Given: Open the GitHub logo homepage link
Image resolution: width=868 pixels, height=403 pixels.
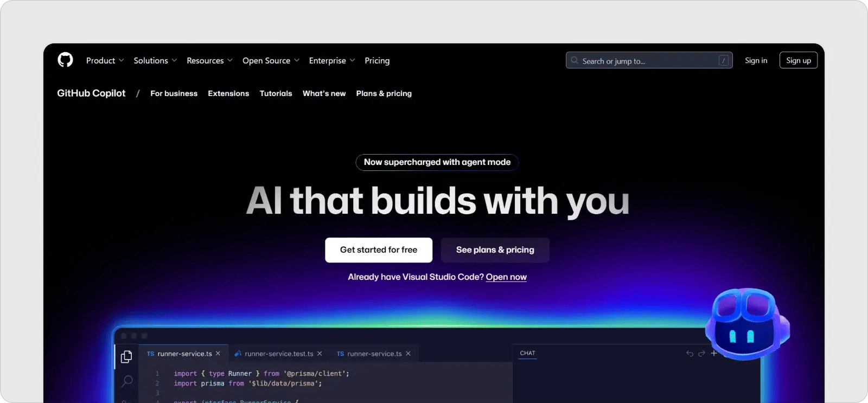Looking at the screenshot, I should [65, 60].
